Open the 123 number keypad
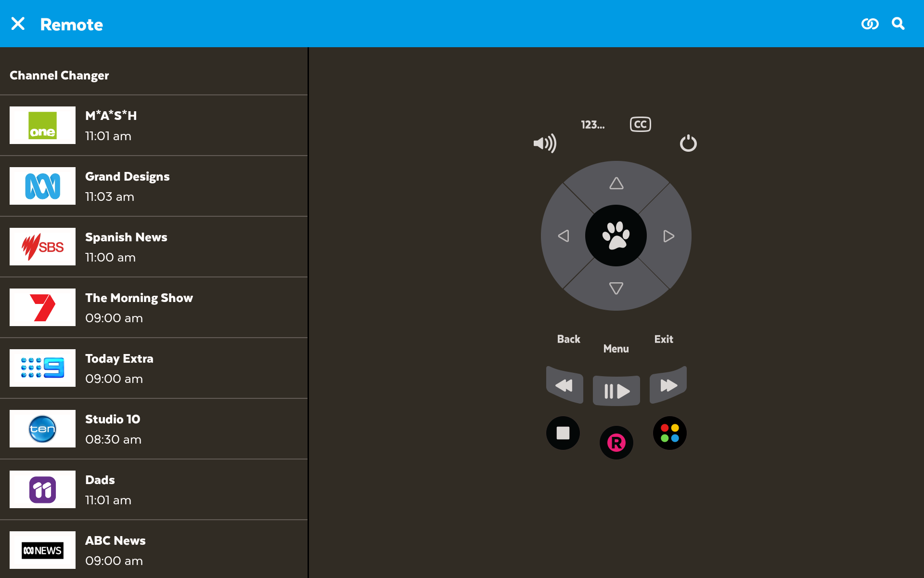 [593, 125]
